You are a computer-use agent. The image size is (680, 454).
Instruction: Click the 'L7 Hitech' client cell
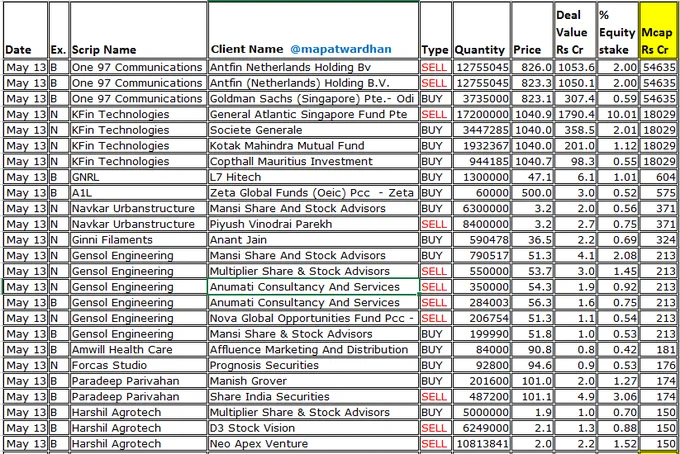click(x=314, y=177)
